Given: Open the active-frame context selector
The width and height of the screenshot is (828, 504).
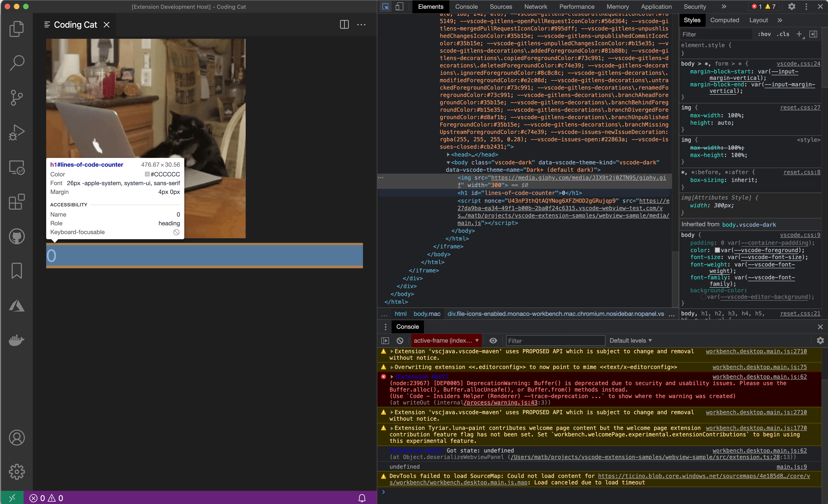Looking at the screenshot, I should [446, 340].
